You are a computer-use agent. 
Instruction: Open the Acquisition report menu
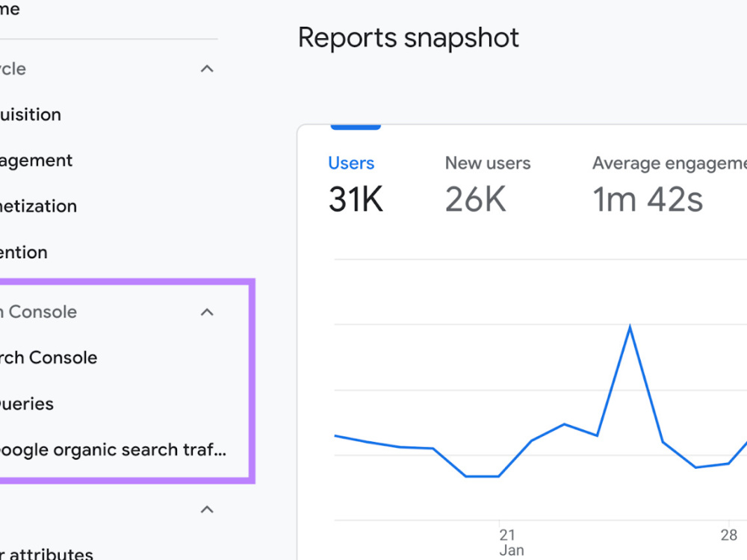(31, 115)
